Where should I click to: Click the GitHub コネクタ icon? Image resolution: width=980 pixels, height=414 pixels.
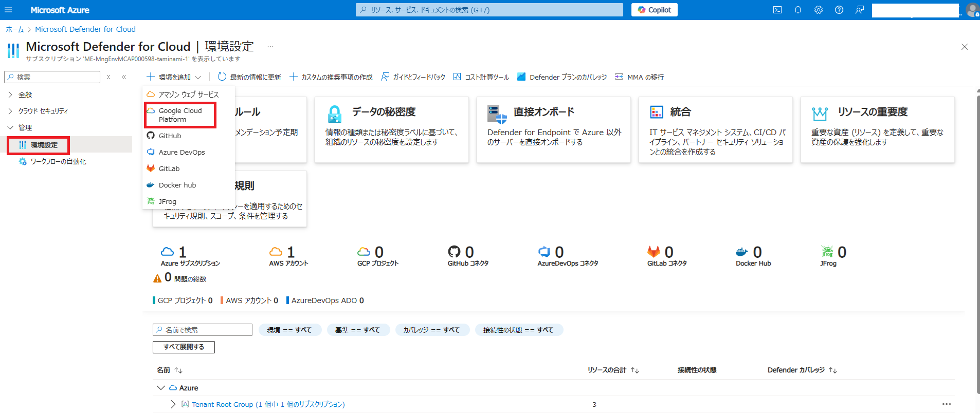click(x=454, y=252)
